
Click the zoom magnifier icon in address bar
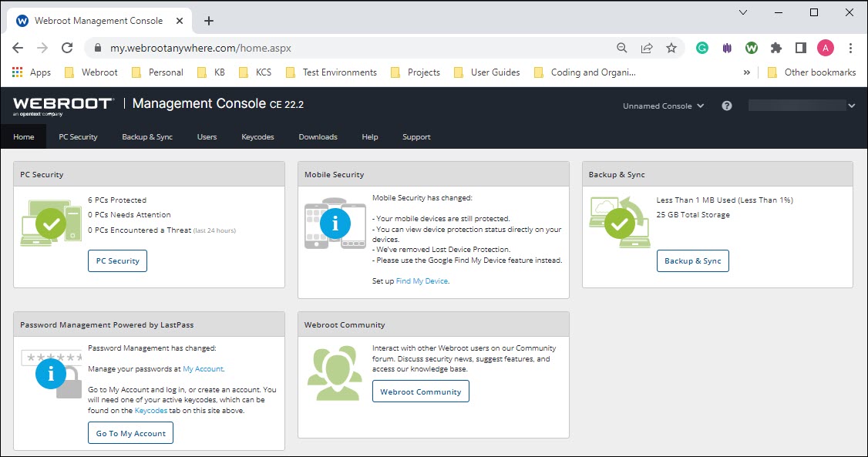click(622, 48)
